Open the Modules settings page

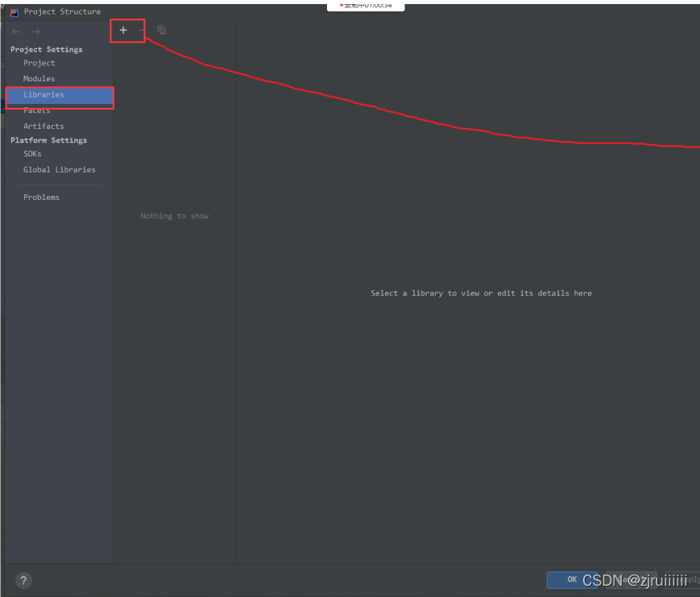click(39, 79)
